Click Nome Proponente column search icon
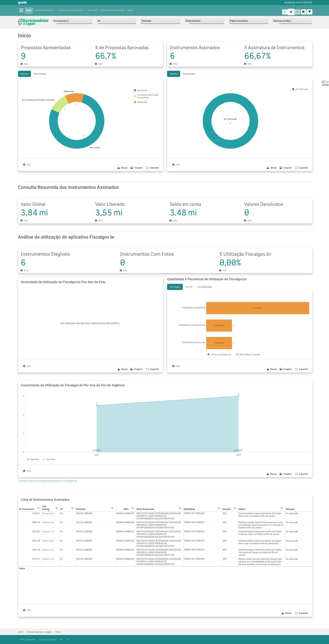 [180, 508]
